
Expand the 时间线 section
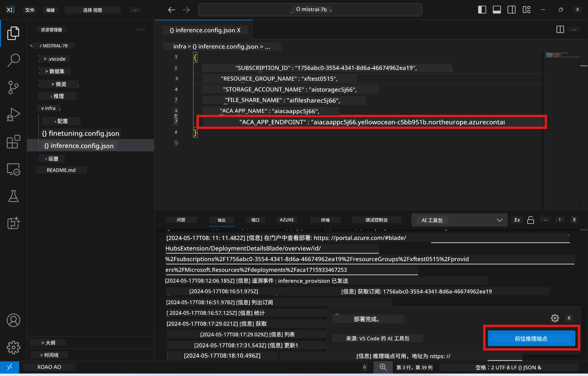pyautogui.click(x=49, y=355)
